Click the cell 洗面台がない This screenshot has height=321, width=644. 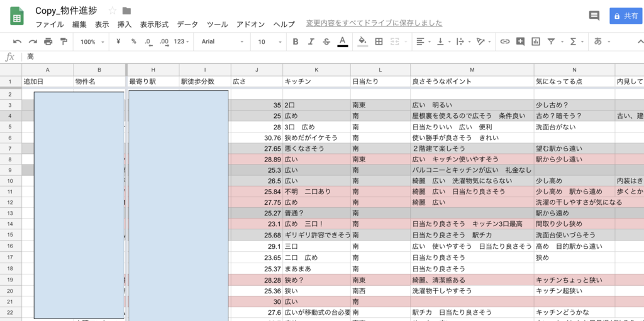574,127
